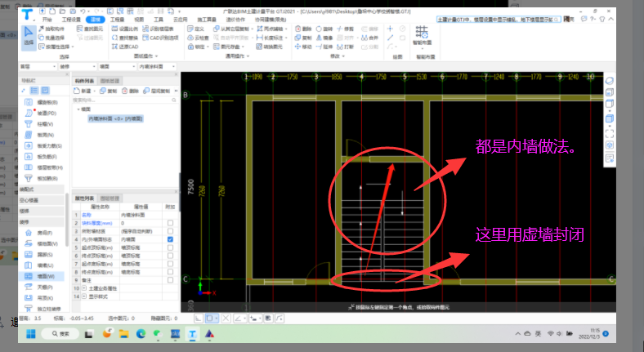Screen dimensions: 644x352
Task: Select the line draw tool in 绘图
Action: pyautogui.click(x=390, y=38)
